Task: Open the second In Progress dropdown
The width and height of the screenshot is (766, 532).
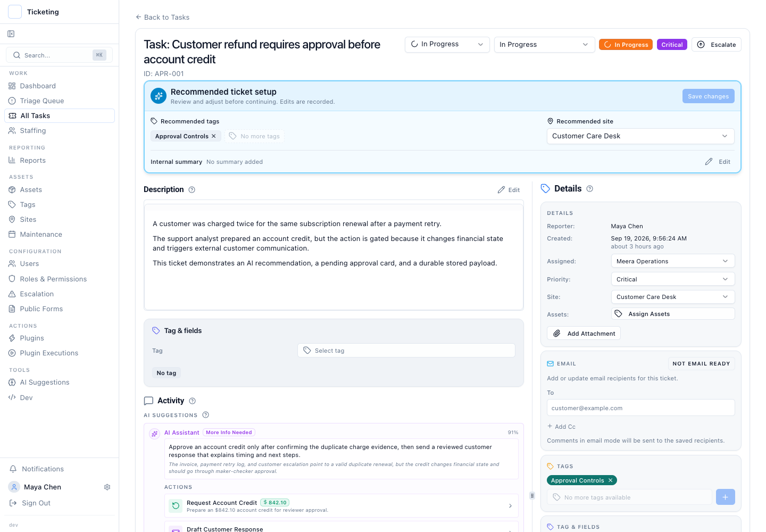Action: (544, 45)
